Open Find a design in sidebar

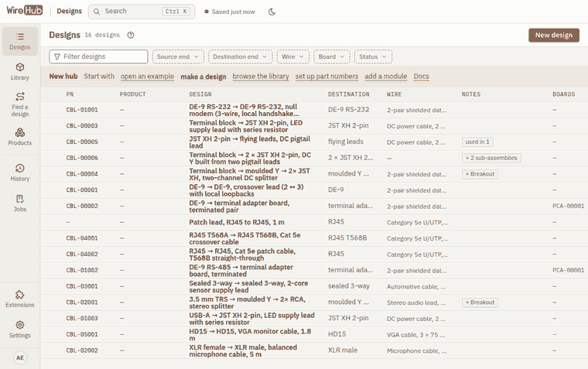20,104
